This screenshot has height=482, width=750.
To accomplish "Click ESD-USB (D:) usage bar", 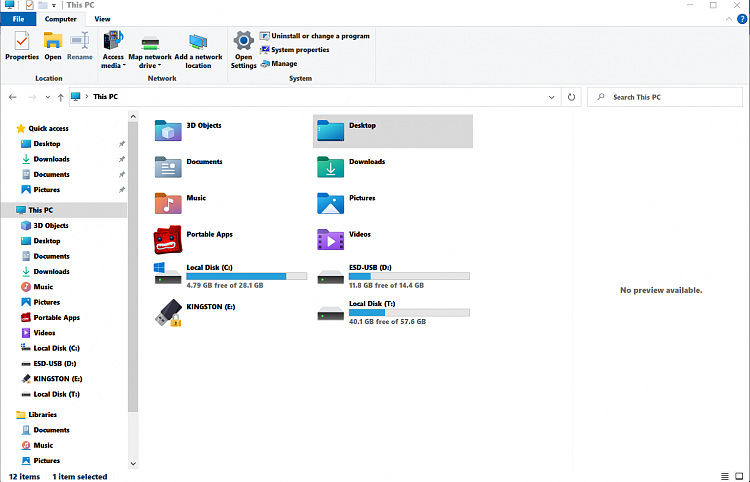I will coord(409,276).
